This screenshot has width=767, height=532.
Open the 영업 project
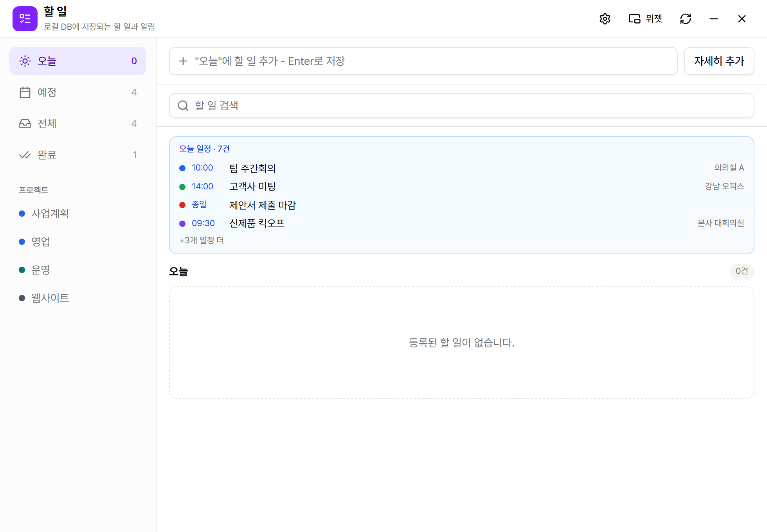(78, 242)
